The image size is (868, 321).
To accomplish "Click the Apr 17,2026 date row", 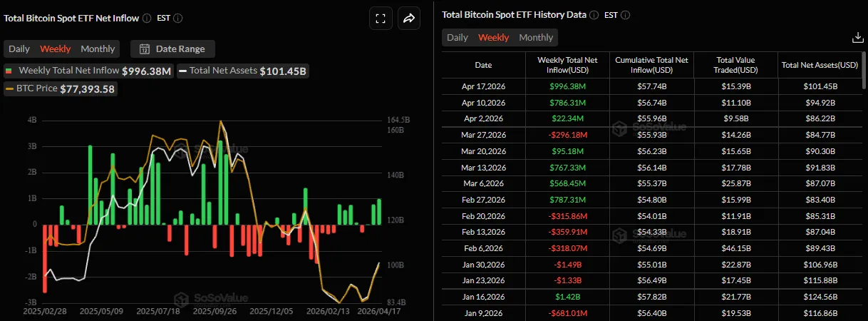I will click(x=483, y=86).
